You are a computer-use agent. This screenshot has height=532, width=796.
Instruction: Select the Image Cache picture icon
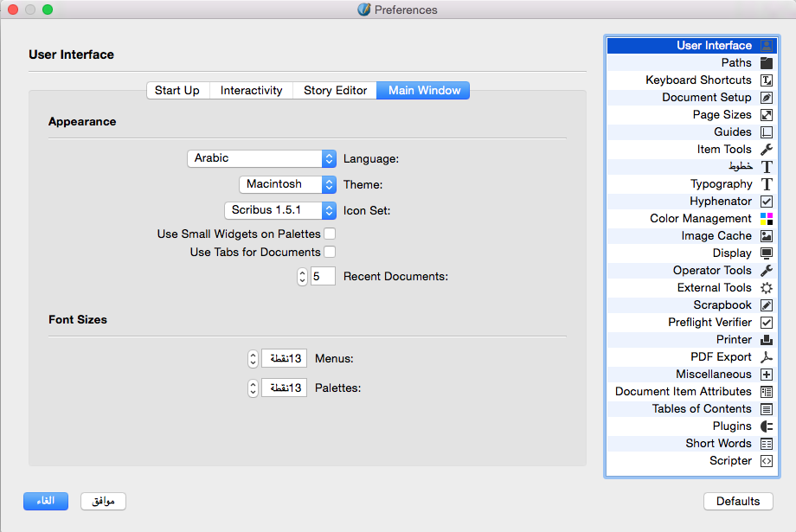tap(766, 236)
